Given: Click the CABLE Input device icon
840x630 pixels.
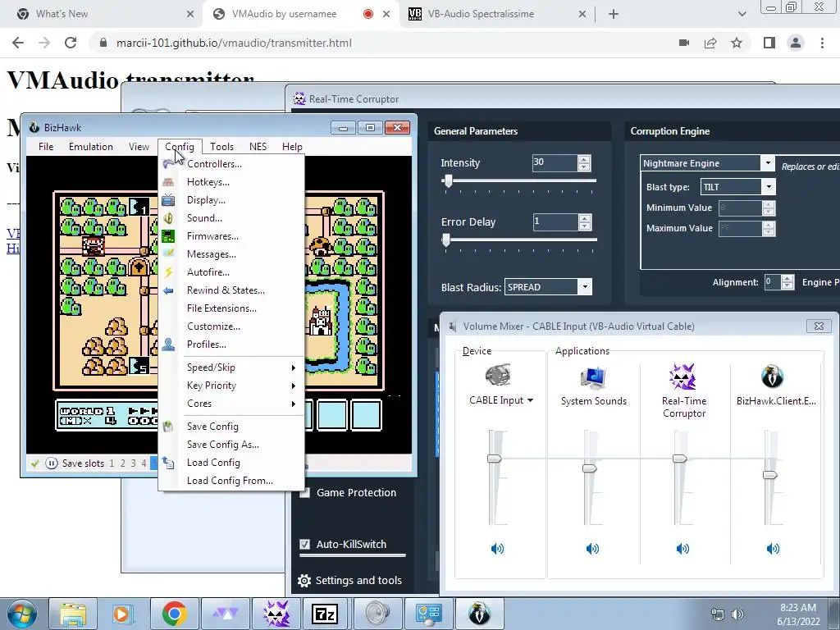Looking at the screenshot, I should click(x=497, y=376).
